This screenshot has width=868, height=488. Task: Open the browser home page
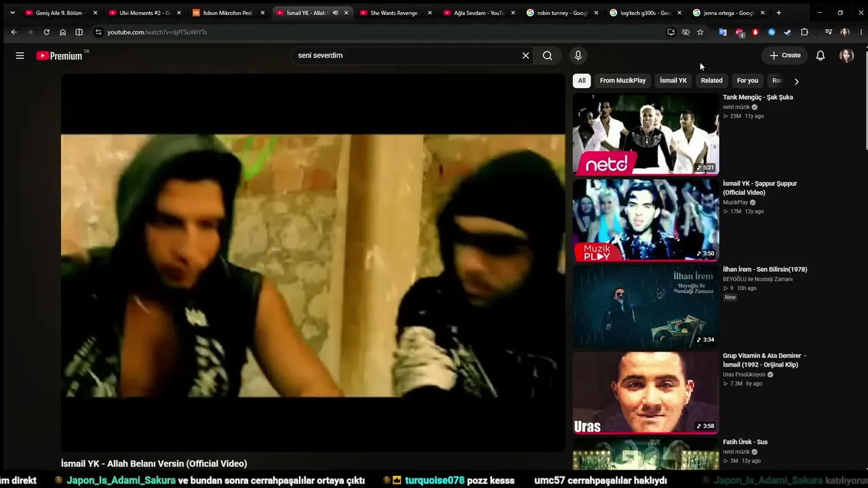coord(62,32)
